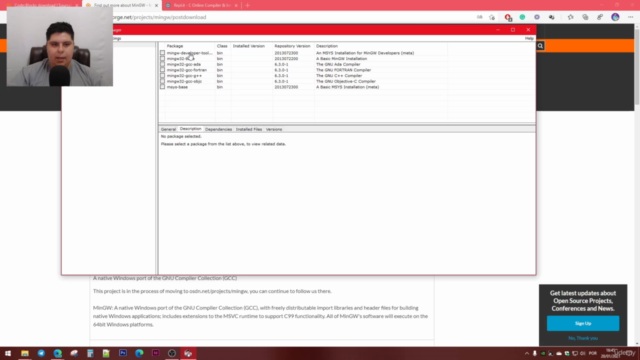Select 'A Basic MSYS Installation (meta)' text

coord(347,87)
